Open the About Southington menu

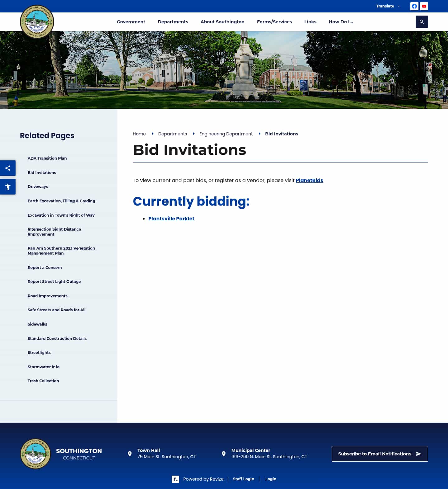coord(222,22)
